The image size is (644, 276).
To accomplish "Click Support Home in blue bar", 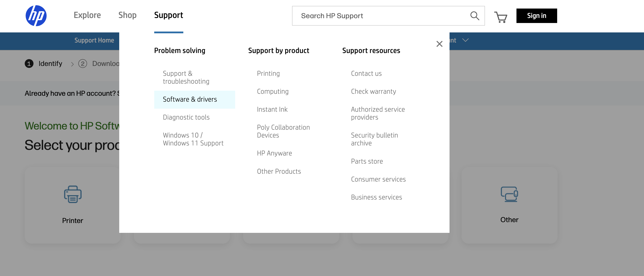I will click(94, 40).
